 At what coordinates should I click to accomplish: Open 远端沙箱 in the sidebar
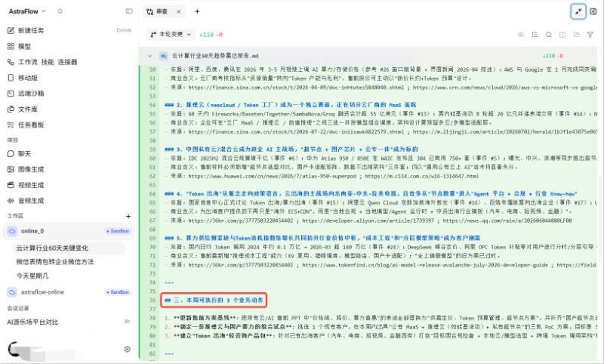tap(31, 93)
